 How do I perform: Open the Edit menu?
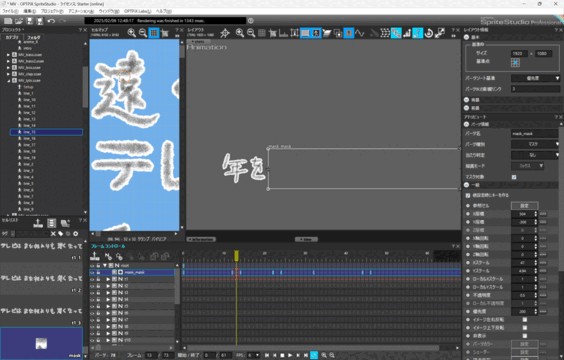29,11
